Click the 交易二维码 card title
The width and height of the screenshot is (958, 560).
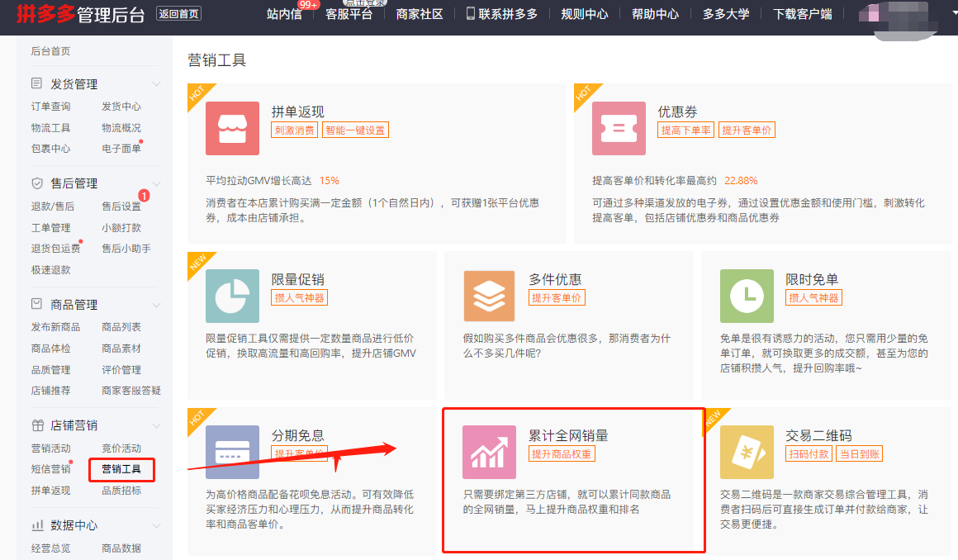click(x=818, y=435)
